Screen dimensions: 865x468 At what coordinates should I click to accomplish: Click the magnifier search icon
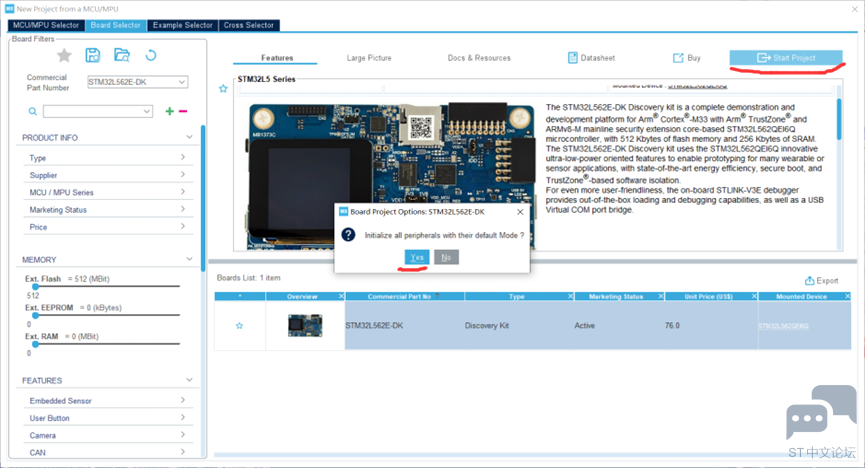coord(33,111)
